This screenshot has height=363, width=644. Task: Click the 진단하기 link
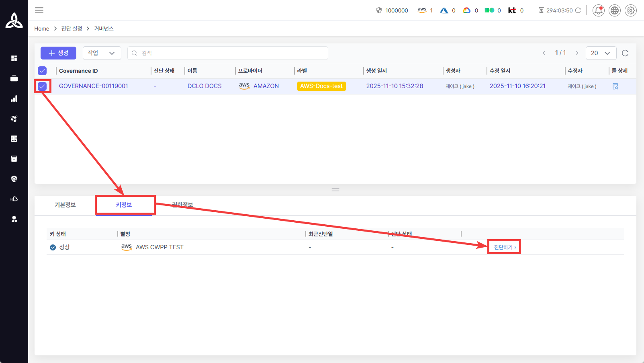[x=505, y=247]
